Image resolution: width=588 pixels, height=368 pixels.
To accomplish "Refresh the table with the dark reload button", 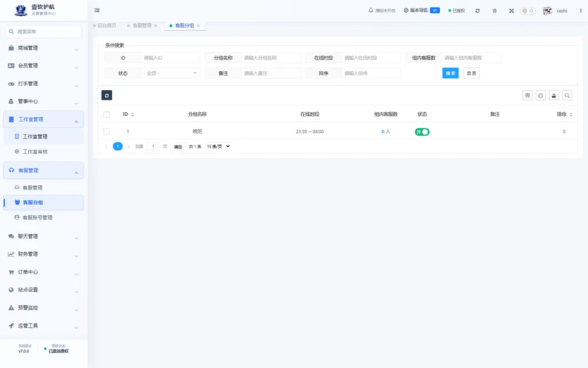I will point(107,96).
